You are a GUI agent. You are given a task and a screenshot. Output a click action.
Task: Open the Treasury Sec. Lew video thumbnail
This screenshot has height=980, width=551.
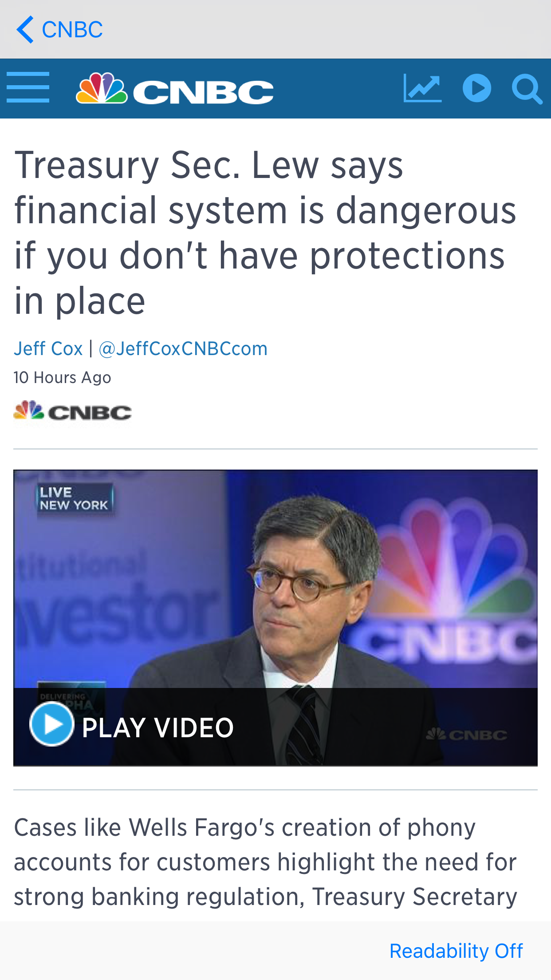click(x=275, y=618)
